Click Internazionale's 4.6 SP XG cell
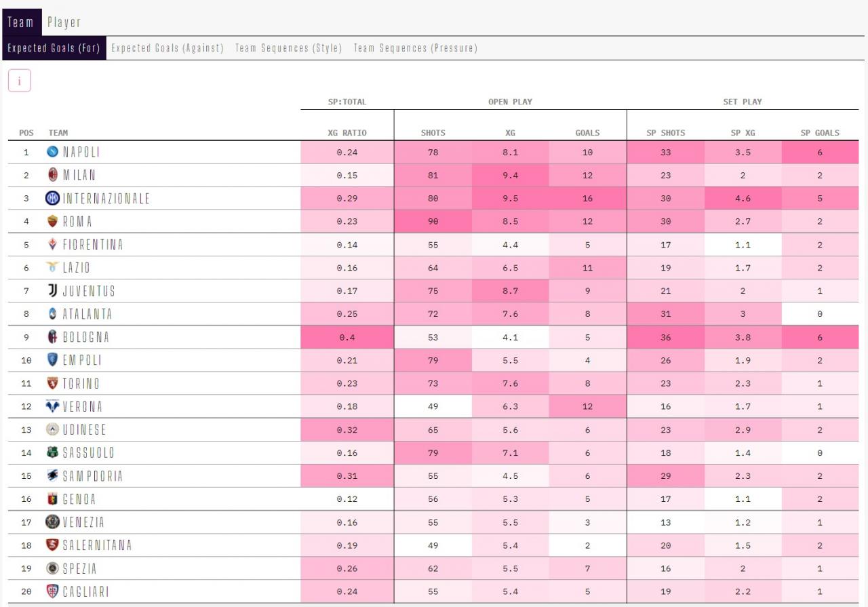The height and width of the screenshot is (607, 868). pos(743,198)
